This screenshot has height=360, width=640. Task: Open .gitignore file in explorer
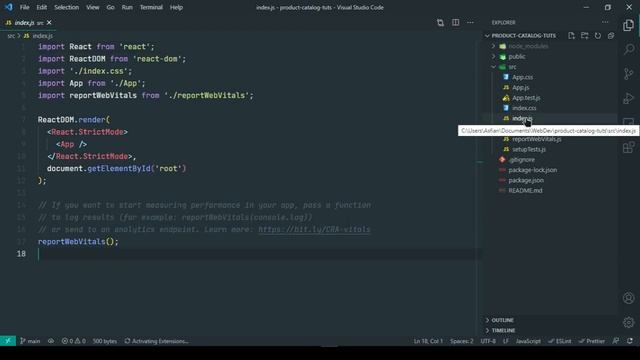tap(522, 160)
